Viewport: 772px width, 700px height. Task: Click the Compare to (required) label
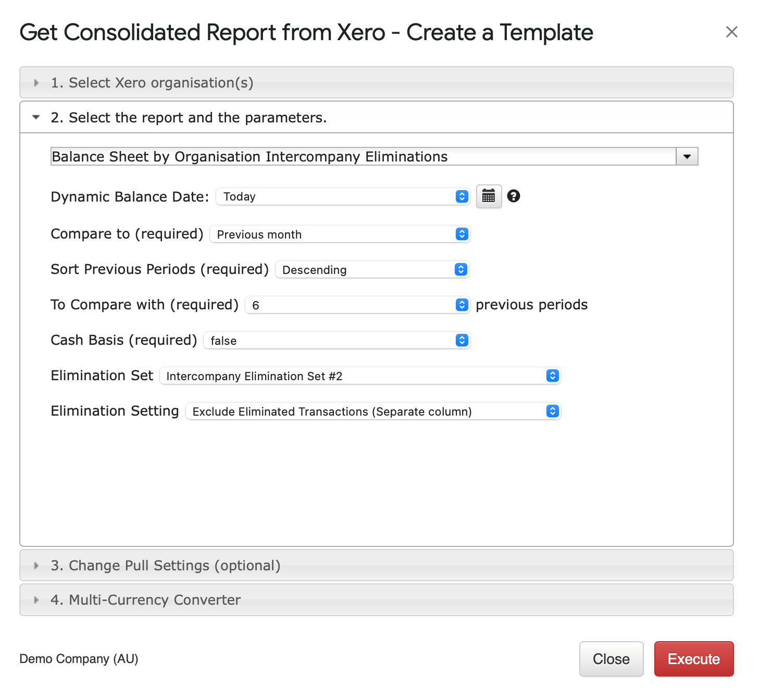click(127, 234)
